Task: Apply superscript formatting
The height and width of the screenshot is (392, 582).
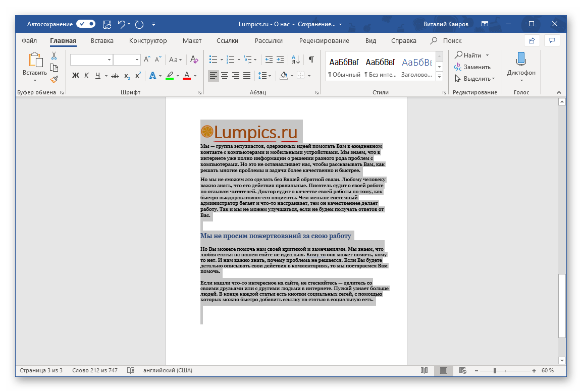Action: (x=138, y=76)
